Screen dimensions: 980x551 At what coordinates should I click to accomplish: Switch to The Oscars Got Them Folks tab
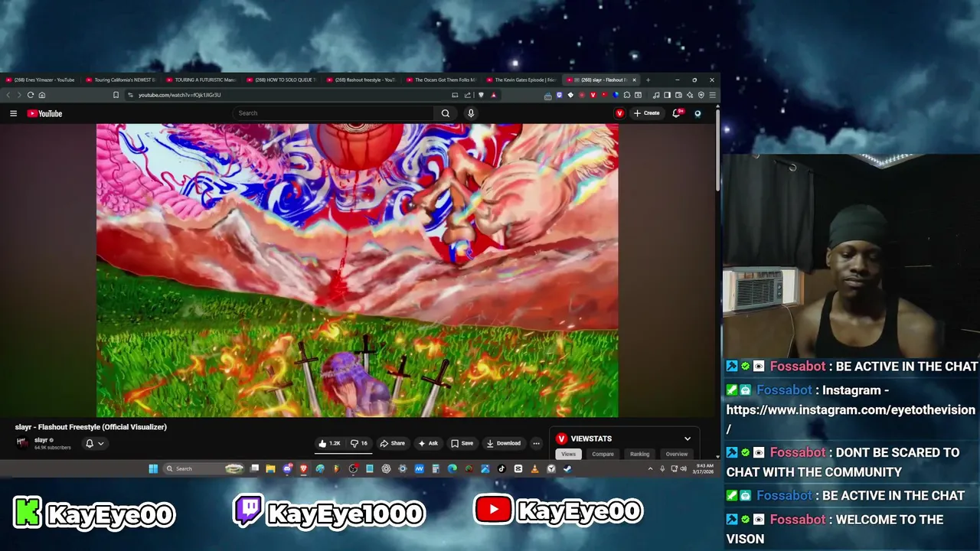(x=441, y=80)
